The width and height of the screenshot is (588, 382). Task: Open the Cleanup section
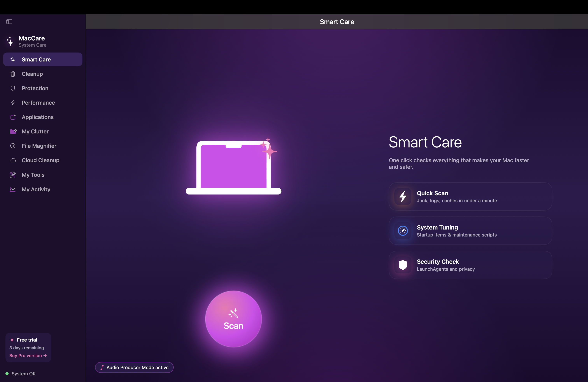pos(43,74)
